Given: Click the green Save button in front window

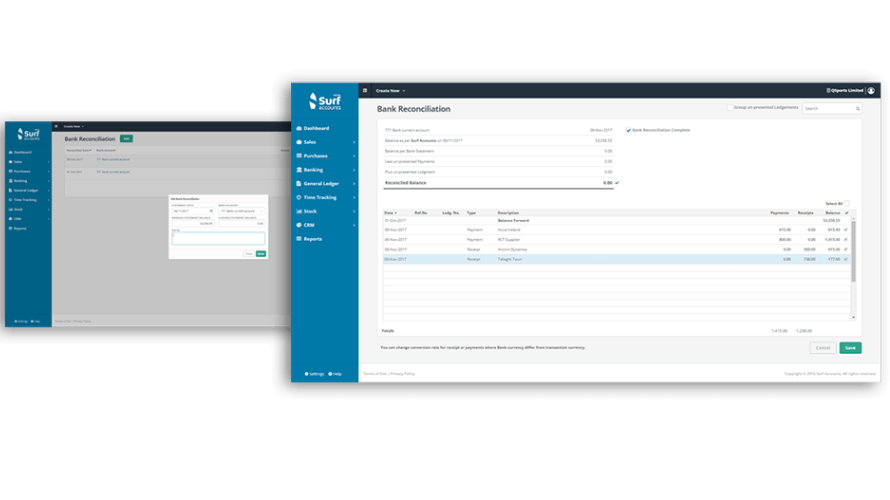Looking at the screenshot, I should tap(850, 348).
